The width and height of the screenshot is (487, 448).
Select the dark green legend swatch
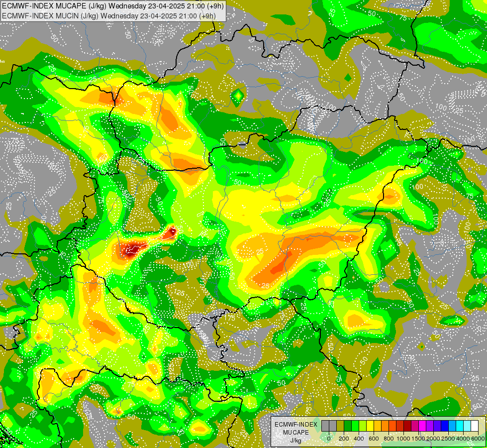[348, 426]
